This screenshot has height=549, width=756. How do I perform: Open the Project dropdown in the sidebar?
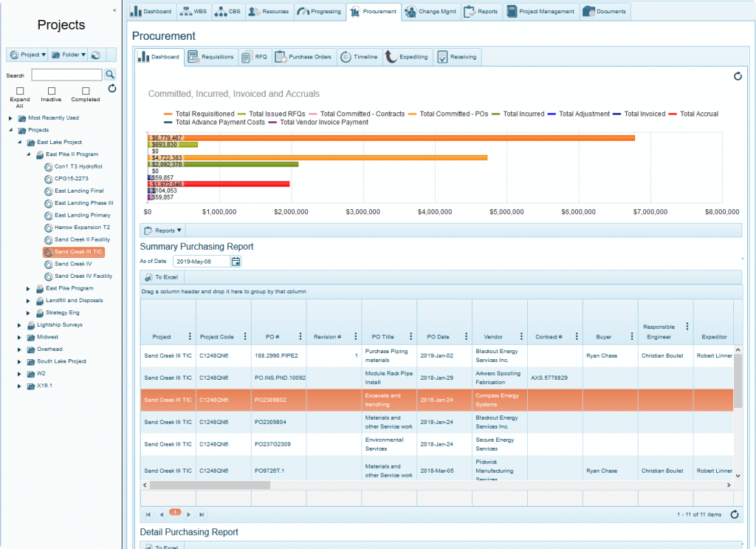27,55
